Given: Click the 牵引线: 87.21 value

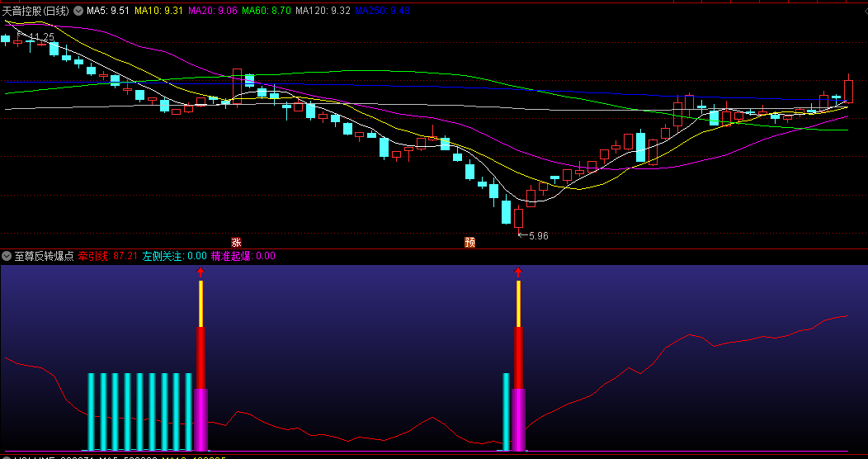Looking at the screenshot, I should click(107, 256).
